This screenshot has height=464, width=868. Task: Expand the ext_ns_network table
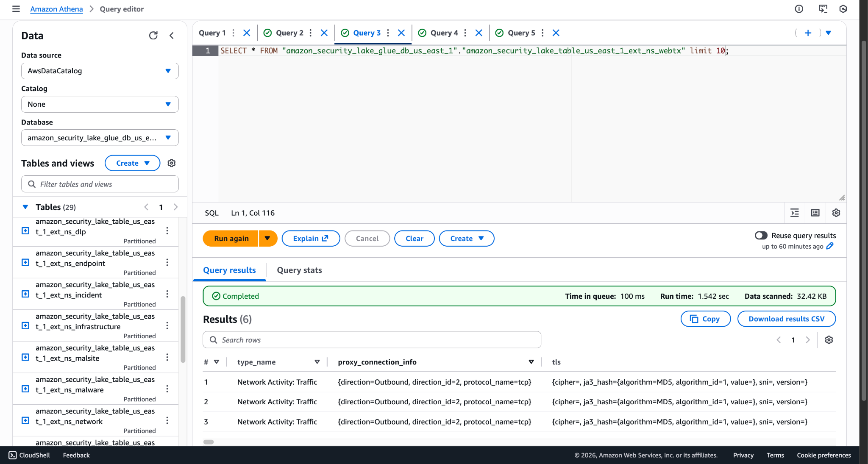[x=25, y=420]
